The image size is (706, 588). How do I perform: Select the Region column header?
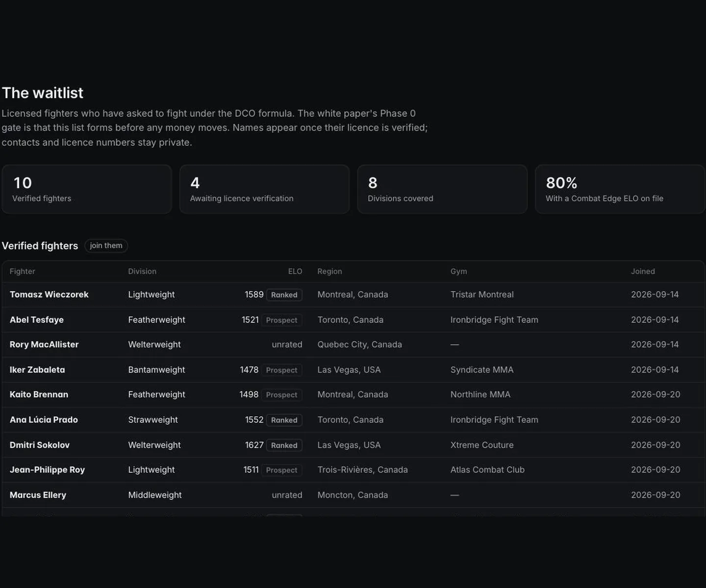[x=329, y=271]
